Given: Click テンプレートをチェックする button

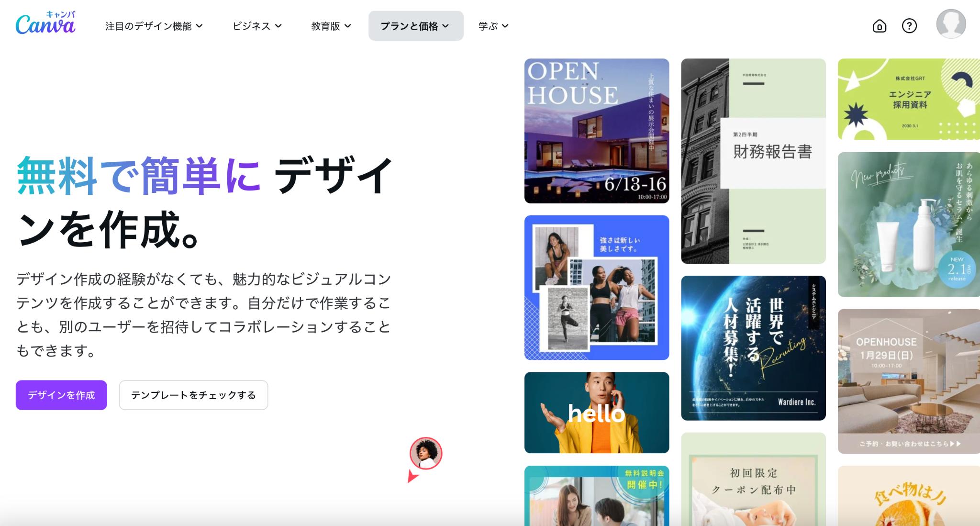Looking at the screenshot, I should (x=193, y=395).
